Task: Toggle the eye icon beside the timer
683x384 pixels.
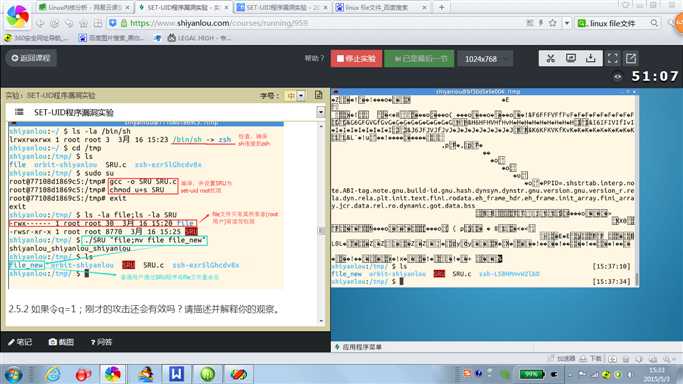Action: [618, 77]
